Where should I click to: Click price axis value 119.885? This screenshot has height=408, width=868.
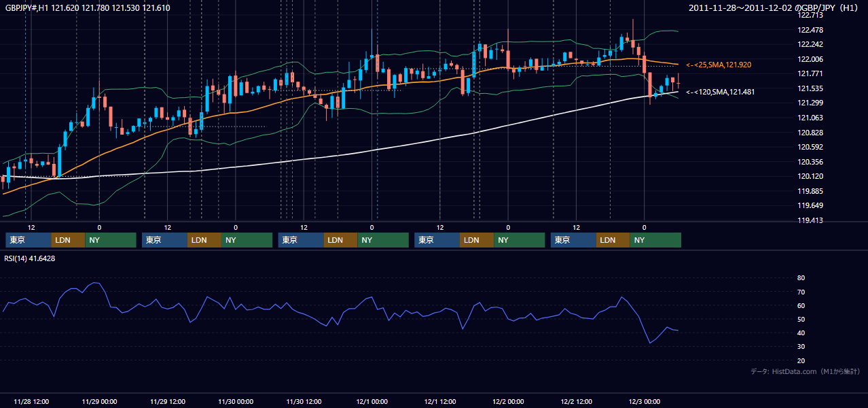click(x=810, y=191)
